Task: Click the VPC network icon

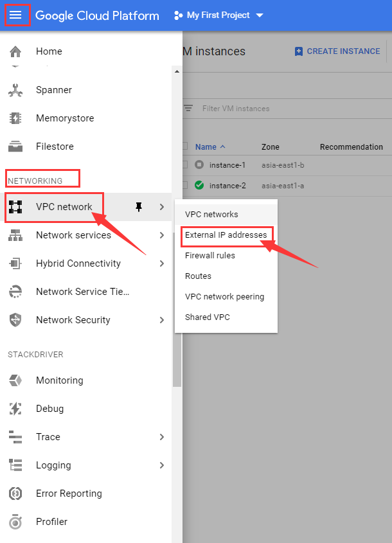Action: (15, 207)
